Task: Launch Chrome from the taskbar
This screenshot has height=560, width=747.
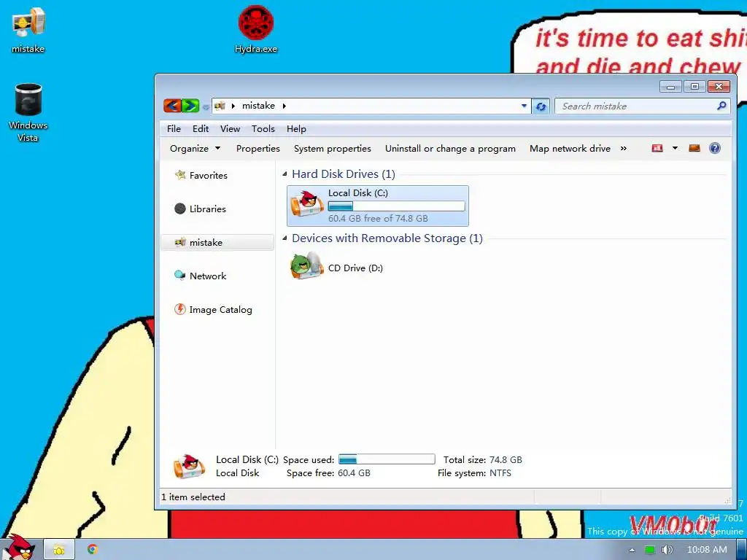Action: coord(93,550)
